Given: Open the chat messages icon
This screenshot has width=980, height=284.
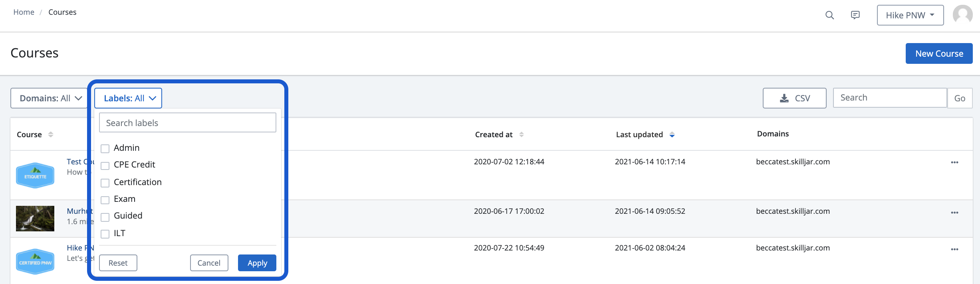Looking at the screenshot, I should click(x=855, y=15).
